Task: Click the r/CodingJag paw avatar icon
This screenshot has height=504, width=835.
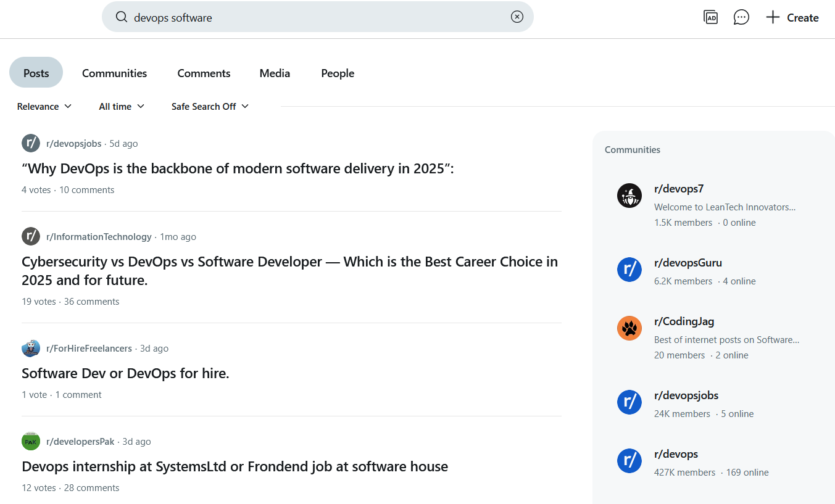Action: click(x=629, y=328)
